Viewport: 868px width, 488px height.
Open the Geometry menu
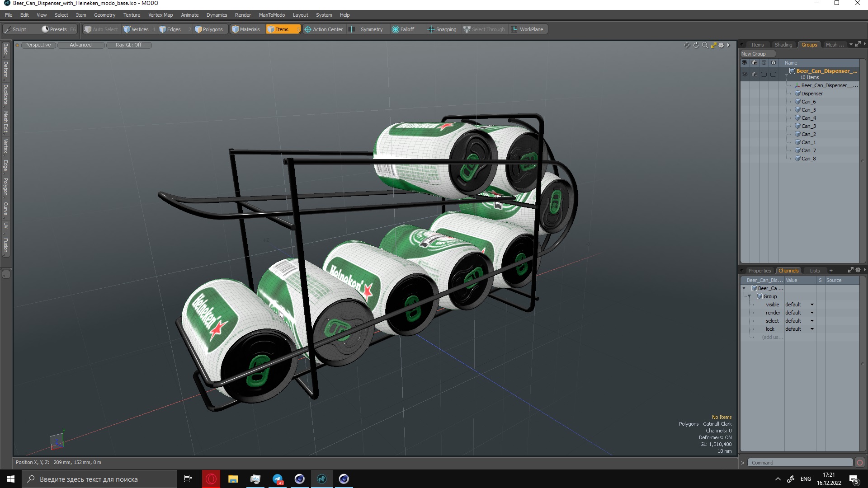(104, 15)
